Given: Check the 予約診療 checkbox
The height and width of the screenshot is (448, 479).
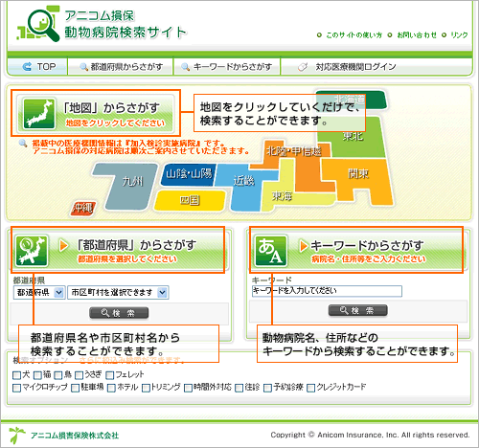Looking at the screenshot, I should pyautogui.click(x=268, y=388).
